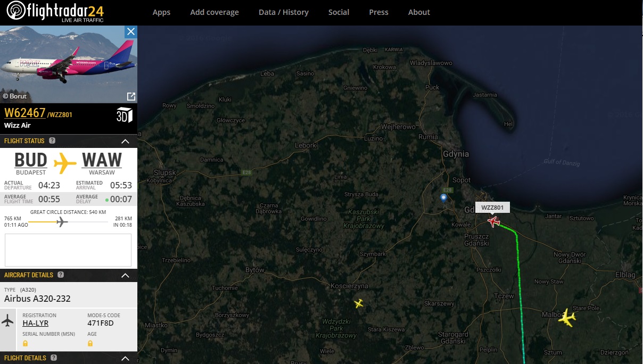Click the Wizz Air airline name

point(19,126)
